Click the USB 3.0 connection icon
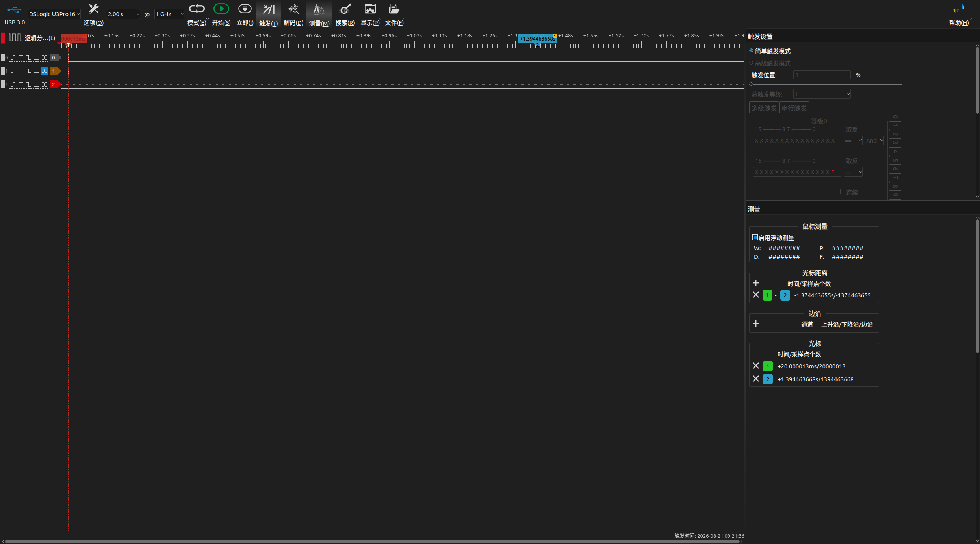 (x=14, y=9)
